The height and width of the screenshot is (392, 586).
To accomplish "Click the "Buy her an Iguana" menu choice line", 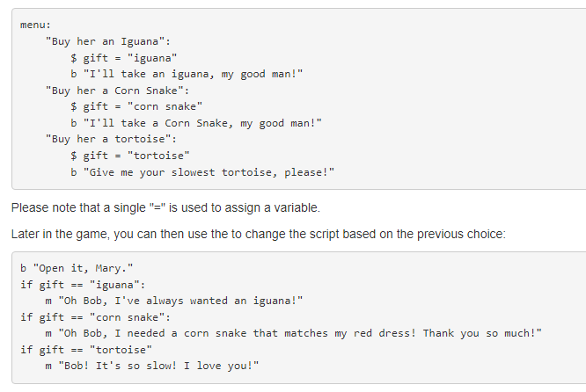I will (107, 41).
